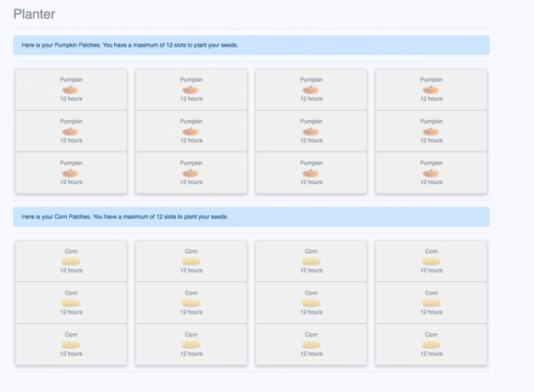Click "12 hours" text in second pumpkin row, fourth column

point(431,141)
